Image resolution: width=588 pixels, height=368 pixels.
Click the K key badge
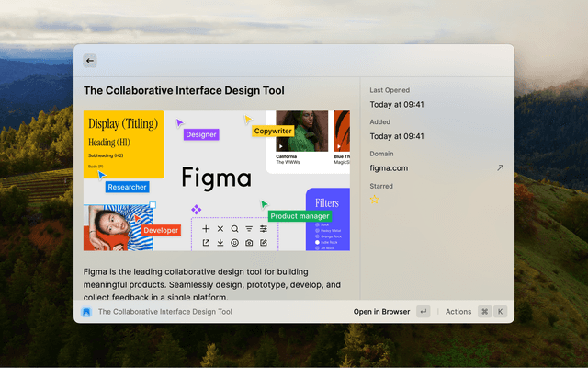pos(501,312)
